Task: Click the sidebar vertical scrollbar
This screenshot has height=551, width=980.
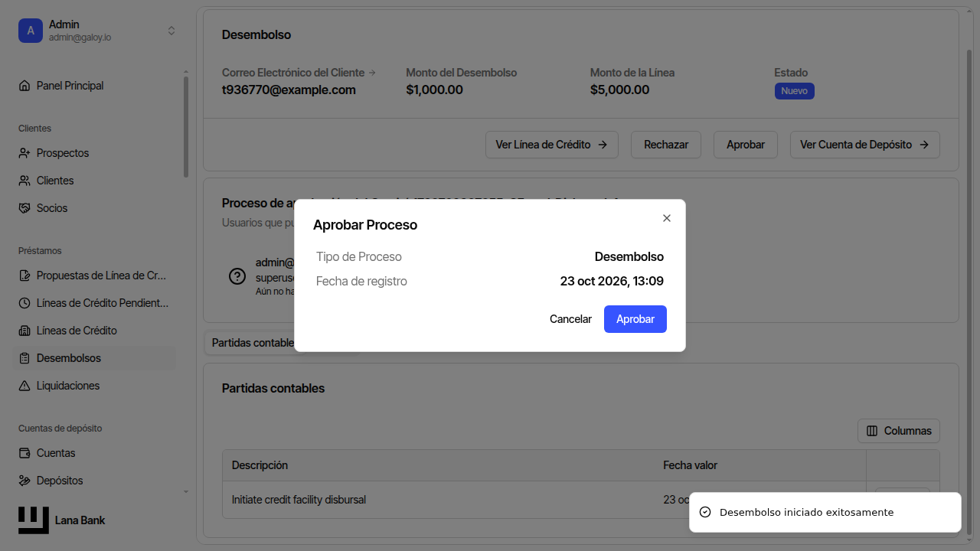Action: pos(186,126)
